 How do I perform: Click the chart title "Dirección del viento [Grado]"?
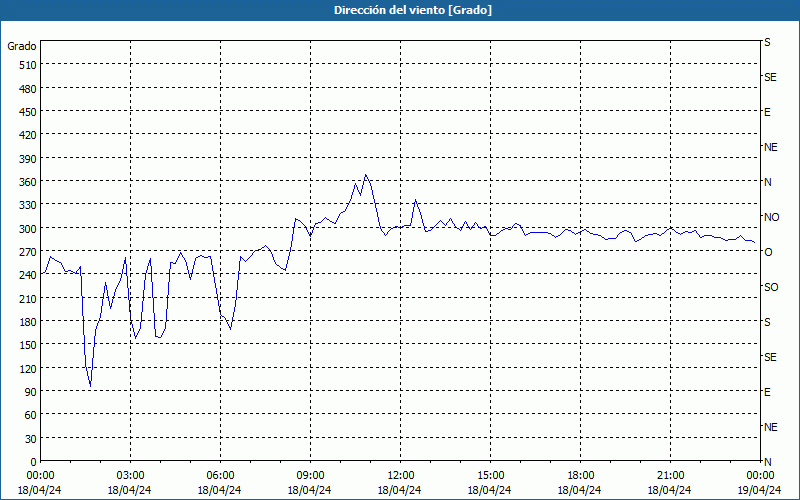click(413, 10)
